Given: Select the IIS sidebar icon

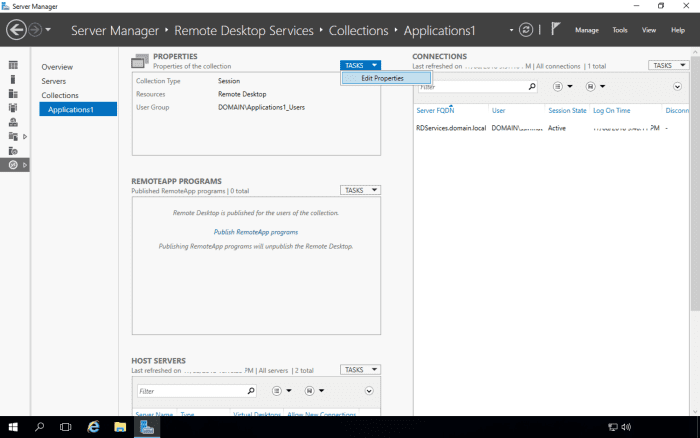Looking at the screenshot, I should click(13, 150).
